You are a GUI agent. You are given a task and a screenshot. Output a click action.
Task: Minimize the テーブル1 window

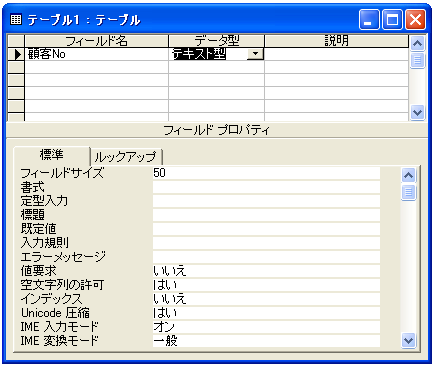coord(369,20)
